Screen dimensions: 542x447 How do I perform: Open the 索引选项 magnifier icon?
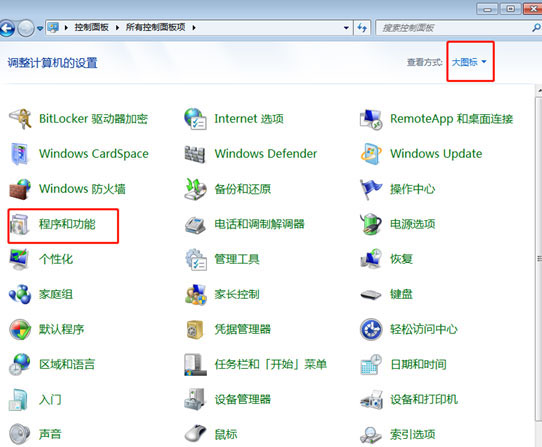(371, 435)
